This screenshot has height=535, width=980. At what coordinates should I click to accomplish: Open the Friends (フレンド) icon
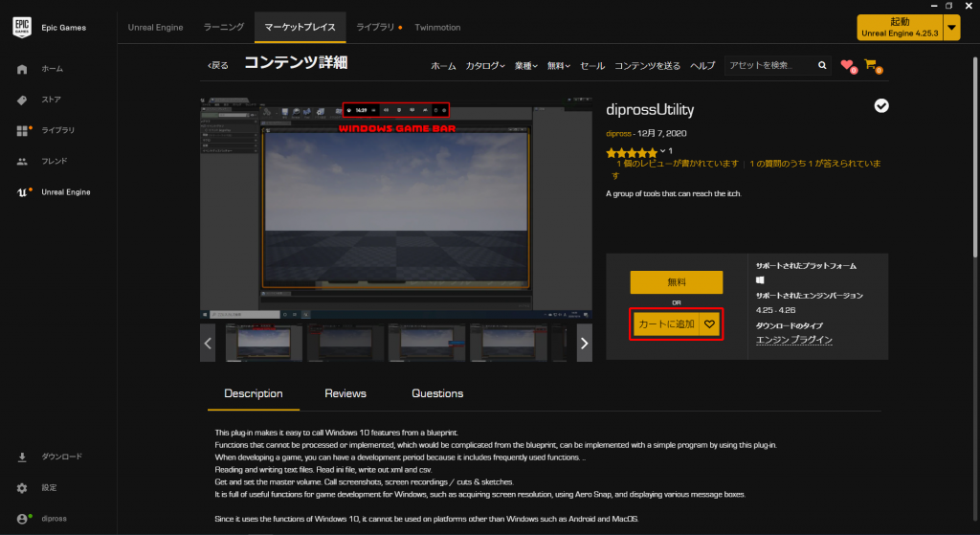(x=22, y=161)
